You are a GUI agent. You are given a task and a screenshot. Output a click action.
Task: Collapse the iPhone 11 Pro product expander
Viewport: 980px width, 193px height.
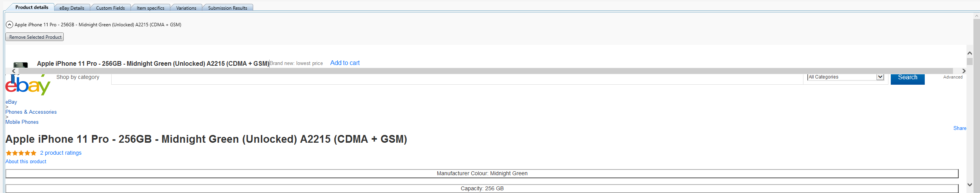click(x=10, y=25)
